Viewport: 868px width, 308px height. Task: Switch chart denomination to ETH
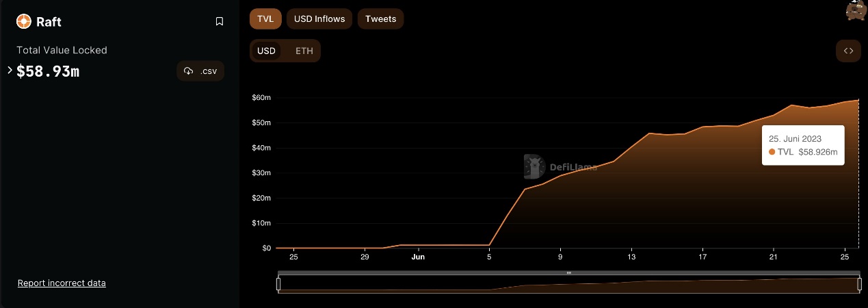304,51
